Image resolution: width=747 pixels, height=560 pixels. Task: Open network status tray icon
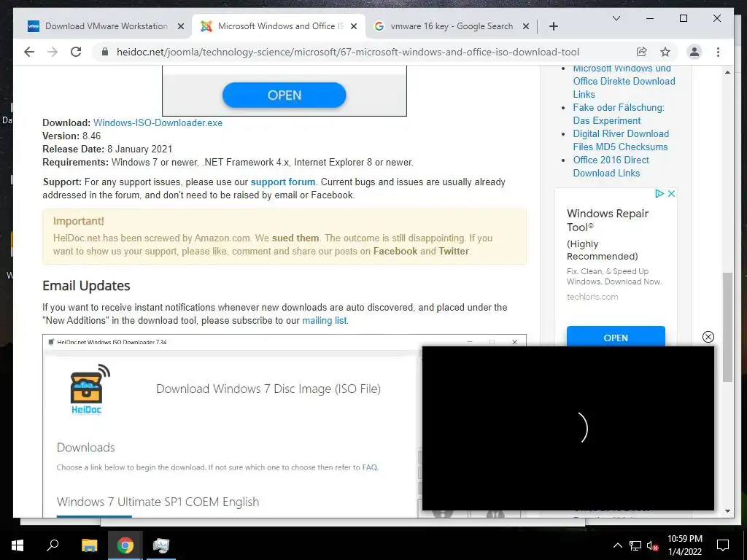pos(635,545)
